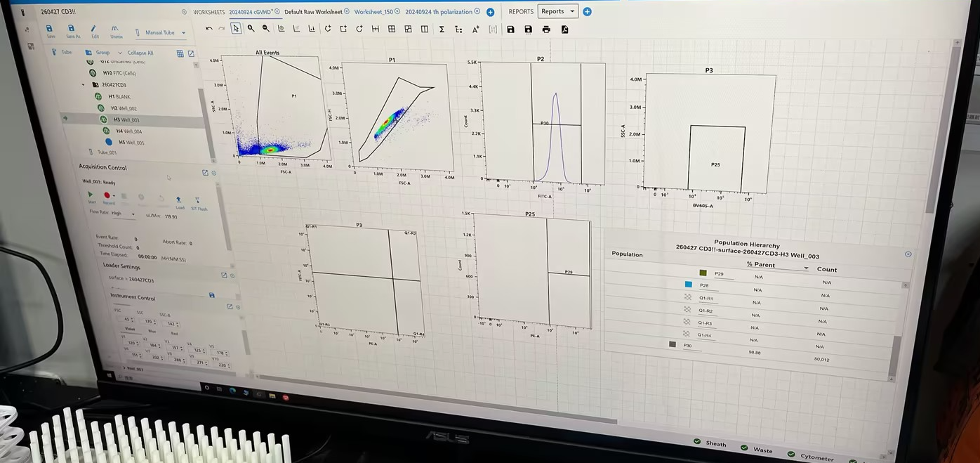Image resolution: width=980 pixels, height=463 pixels.
Task: Save Instrument Control settings disk icon
Action: click(x=211, y=295)
